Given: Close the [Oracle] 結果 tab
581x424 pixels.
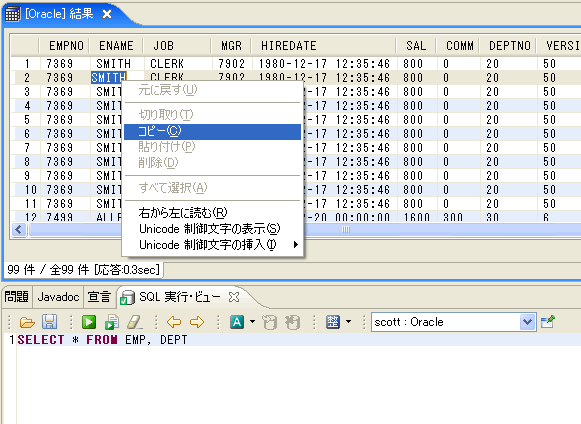Looking at the screenshot, I should pos(107,14).
